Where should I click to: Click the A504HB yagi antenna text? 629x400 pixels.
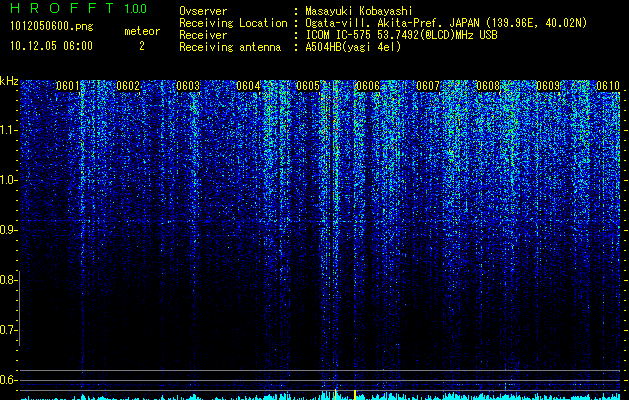353,47
